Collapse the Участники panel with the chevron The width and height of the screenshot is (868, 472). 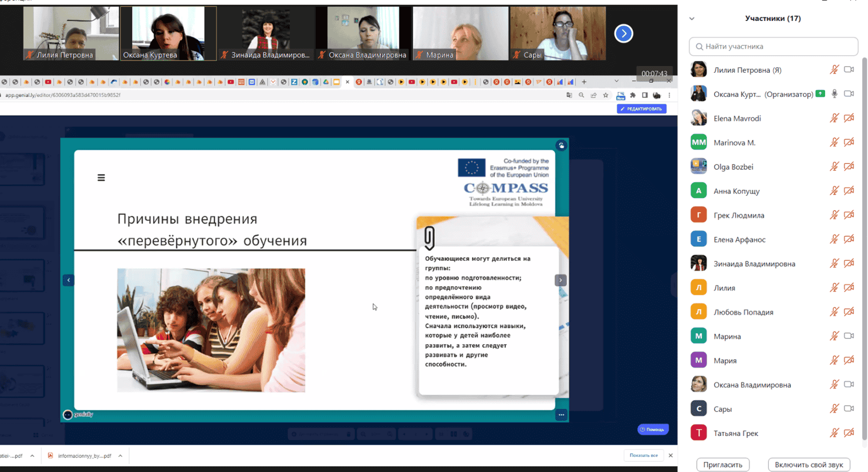click(x=692, y=19)
